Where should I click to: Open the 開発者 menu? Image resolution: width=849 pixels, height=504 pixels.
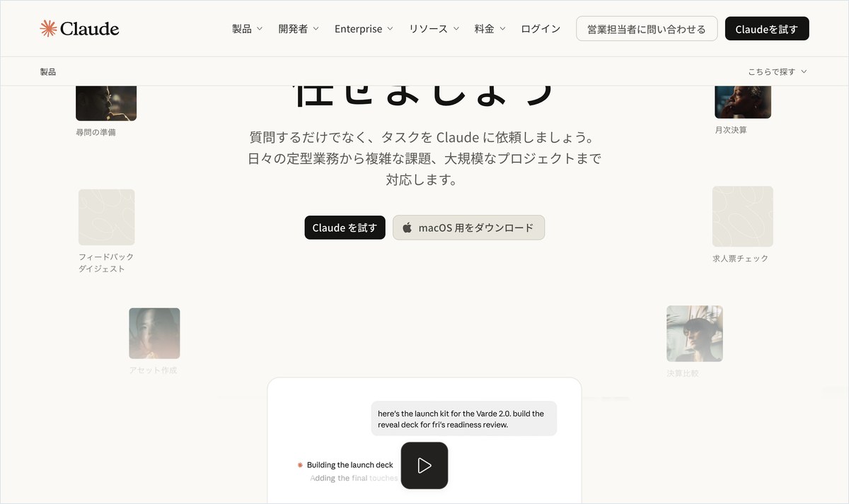299,29
